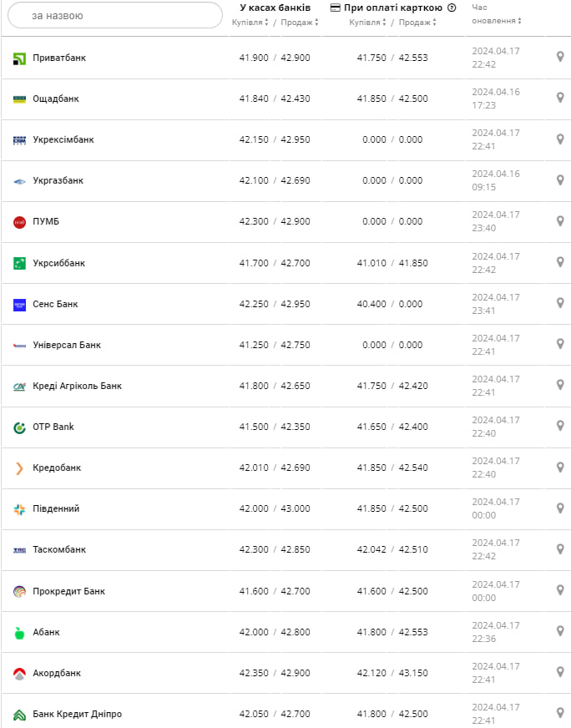Viewport: 571px width, 728px height.
Task: Open the Ощадбанк bank page link
Action: (58, 99)
